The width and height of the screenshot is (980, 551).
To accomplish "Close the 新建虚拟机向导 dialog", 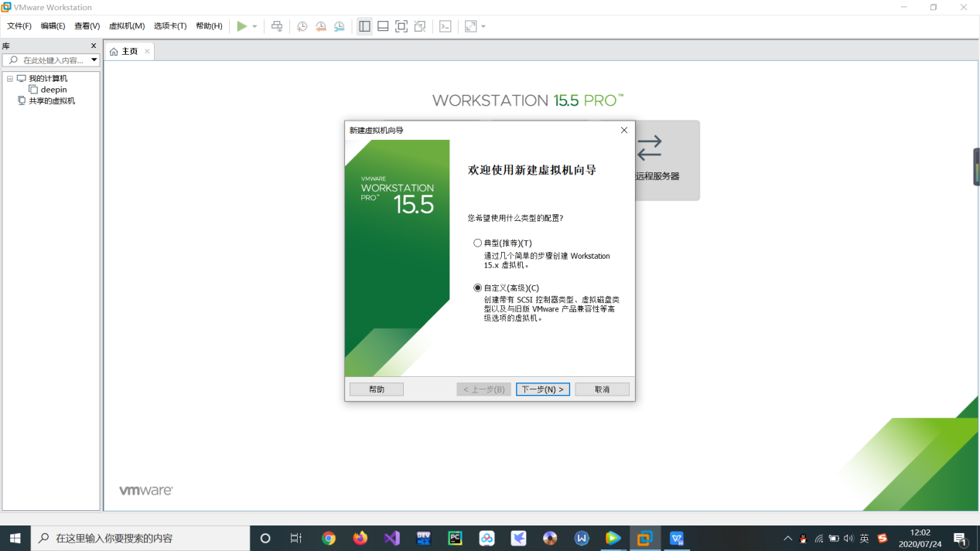I will click(x=624, y=130).
